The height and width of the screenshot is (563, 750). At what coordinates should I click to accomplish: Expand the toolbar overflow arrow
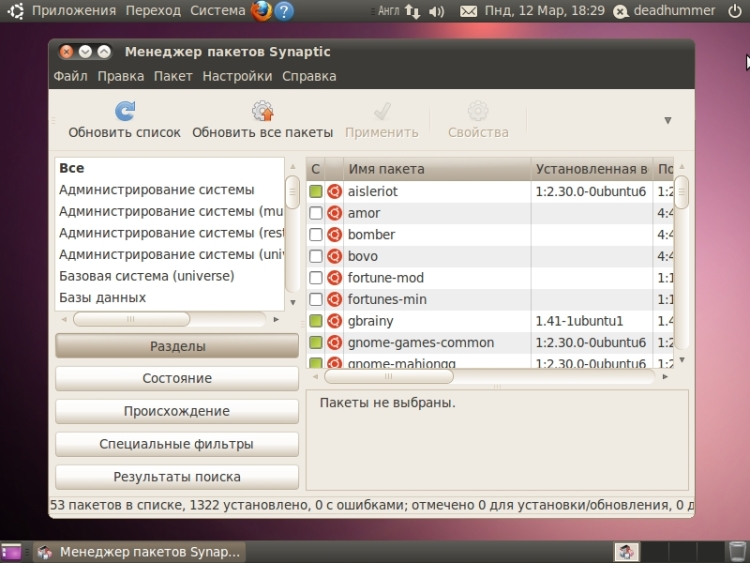(x=668, y=120)
